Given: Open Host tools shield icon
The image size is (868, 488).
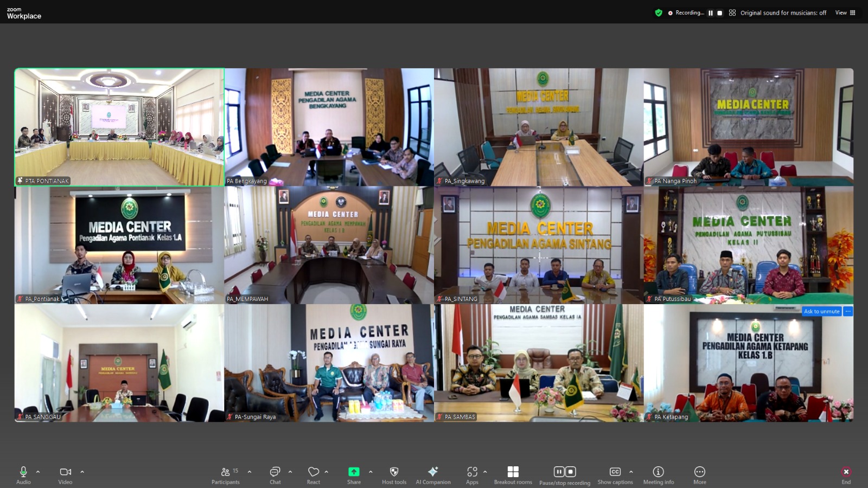Looking at the screenshot, I should click(394, 474).
